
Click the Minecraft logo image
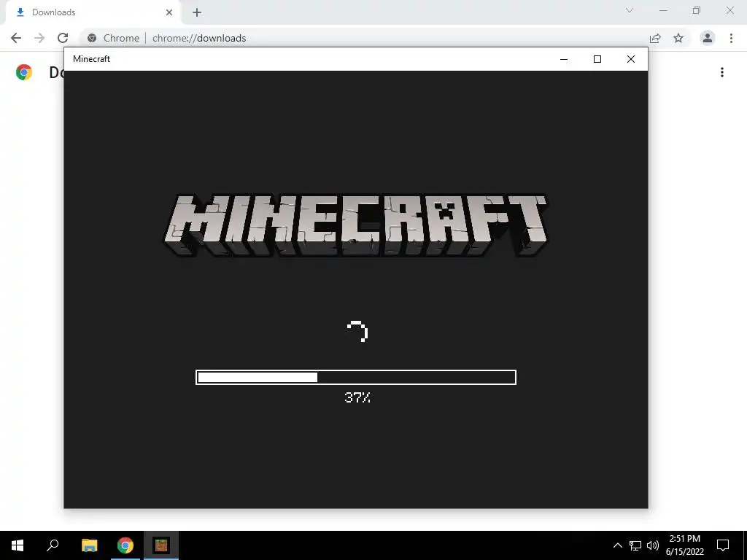pyautogui.click(x=356, y=225)
